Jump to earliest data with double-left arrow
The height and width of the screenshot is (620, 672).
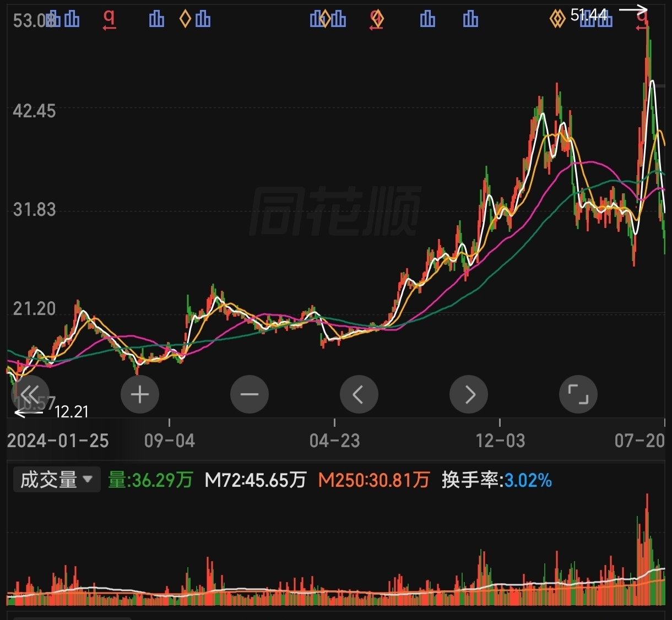[x=30, y=394]
